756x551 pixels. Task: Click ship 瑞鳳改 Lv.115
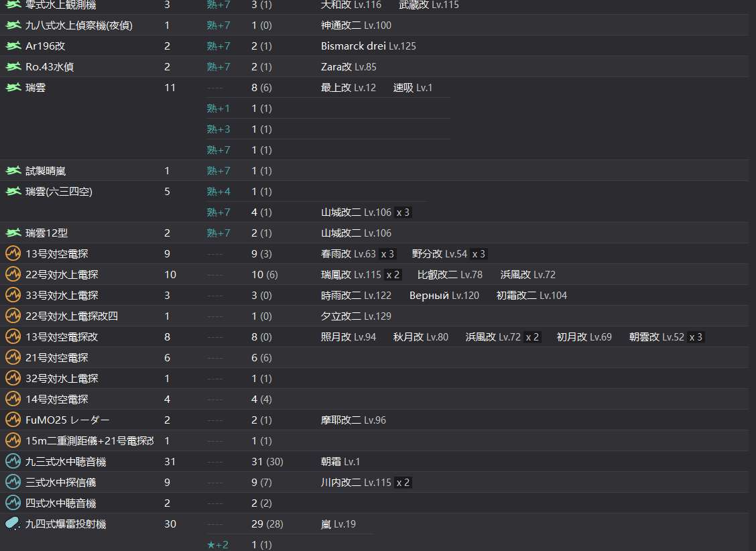click(x=351, y=274)
